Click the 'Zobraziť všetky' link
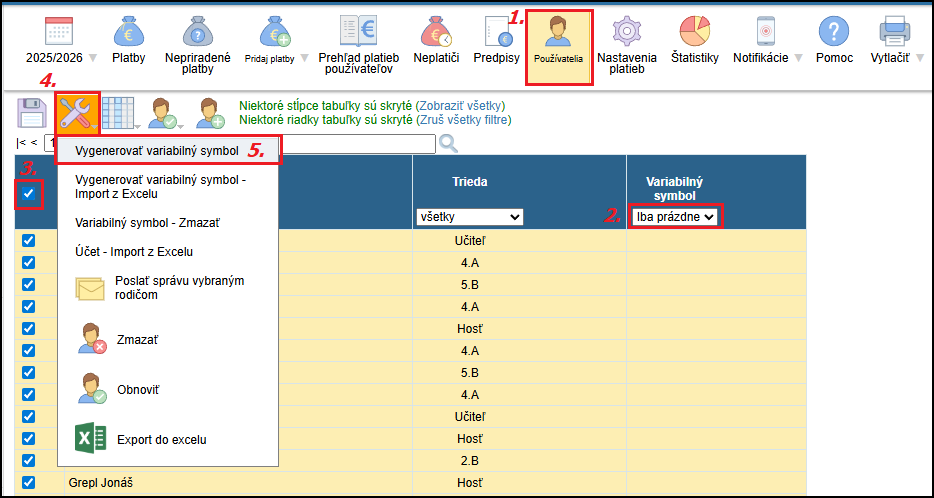 tap(460, 105)
